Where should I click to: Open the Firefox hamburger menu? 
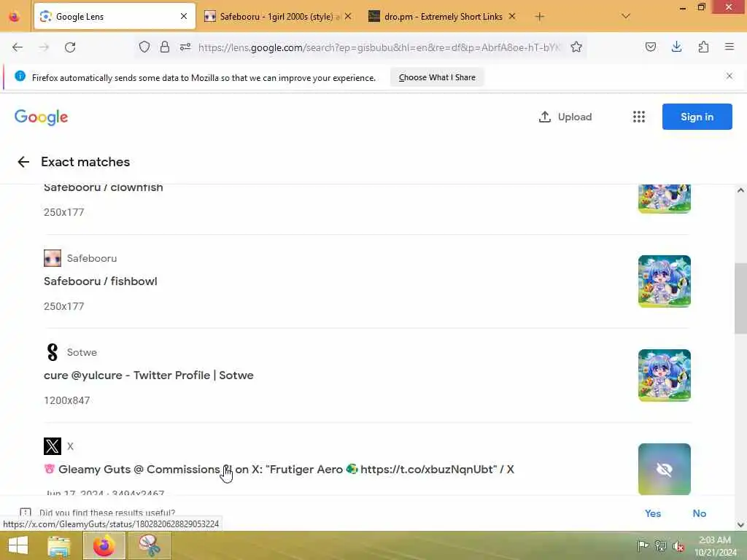pyautogui.click(x=729, y=47)
